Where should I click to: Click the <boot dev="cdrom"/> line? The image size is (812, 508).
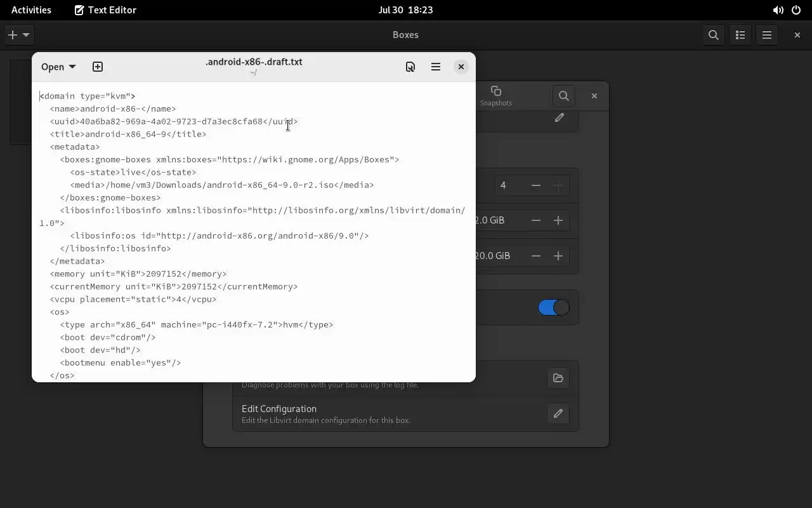pos(108,337)
